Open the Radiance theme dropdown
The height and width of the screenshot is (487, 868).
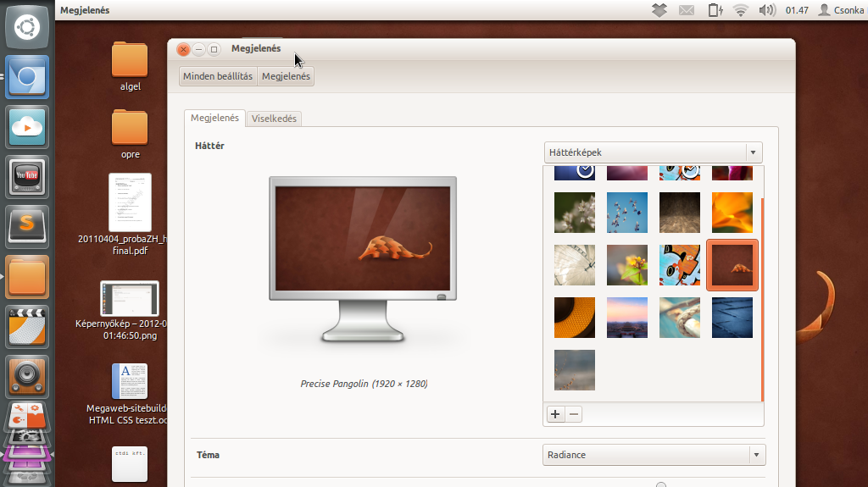click(653, 455)
